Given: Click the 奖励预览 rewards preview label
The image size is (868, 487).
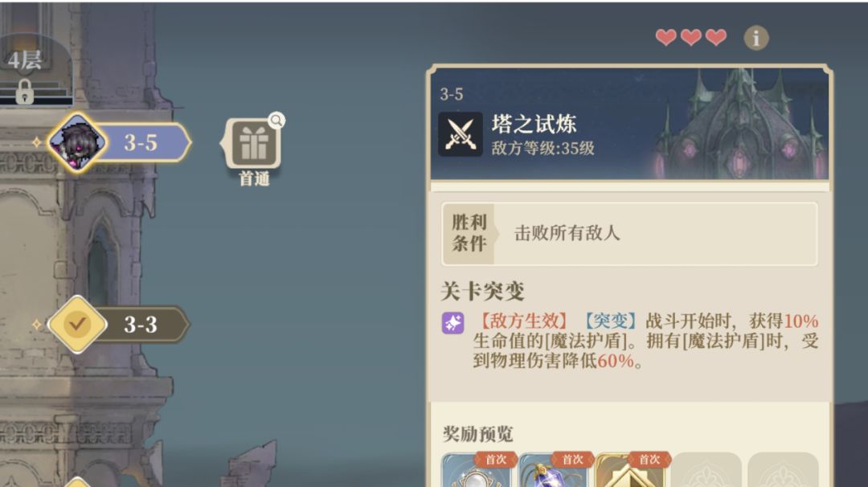Looking at the screenshot, I should coord(477,434).
